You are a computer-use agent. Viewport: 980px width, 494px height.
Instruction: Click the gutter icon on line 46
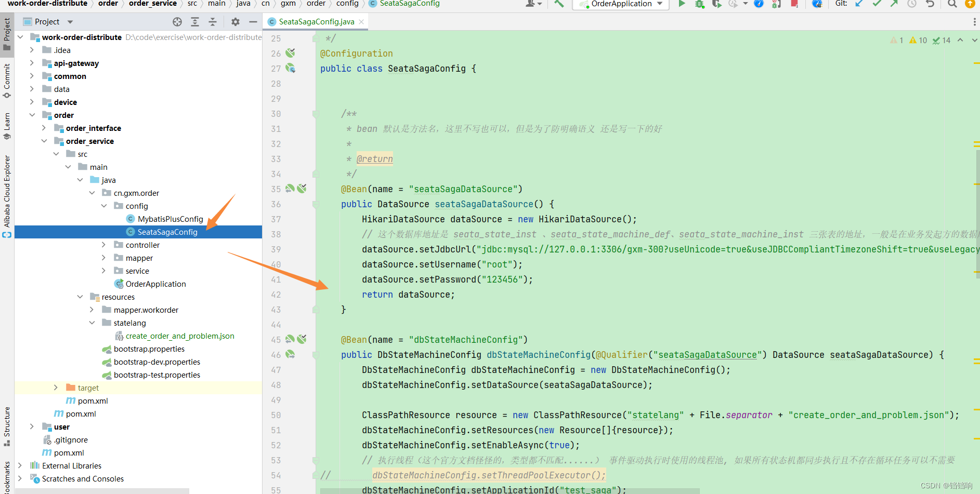point(290,354)
